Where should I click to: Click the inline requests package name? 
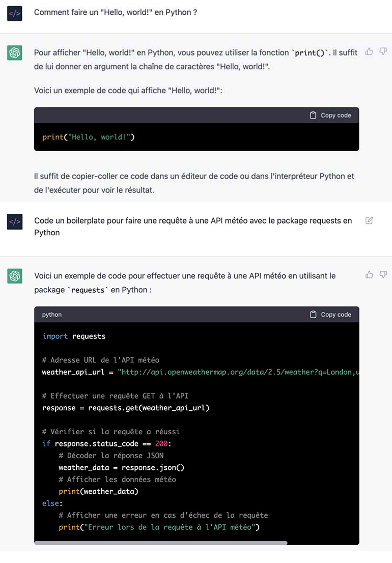click(x=89, y=290)
